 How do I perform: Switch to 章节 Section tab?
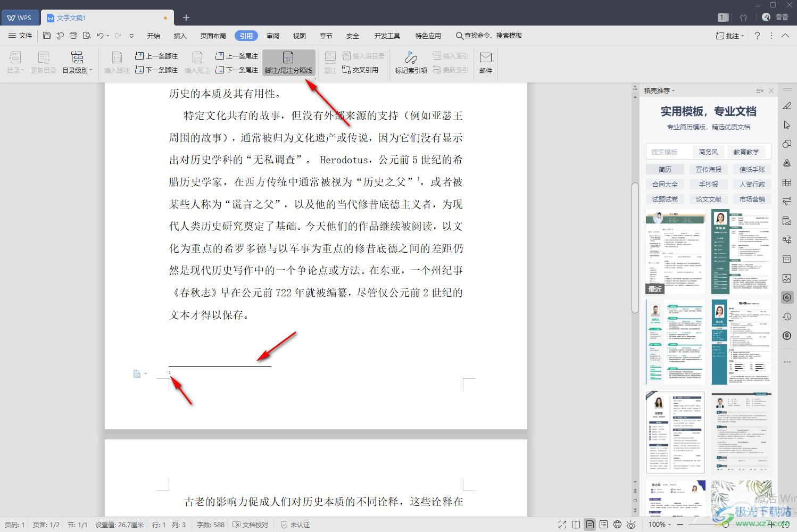pyautogui.click(x=326, y=36)
